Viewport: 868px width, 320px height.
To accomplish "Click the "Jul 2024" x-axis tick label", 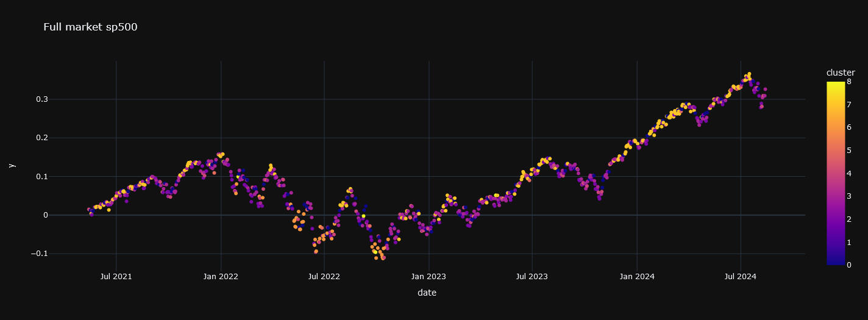I will point(741,277).
